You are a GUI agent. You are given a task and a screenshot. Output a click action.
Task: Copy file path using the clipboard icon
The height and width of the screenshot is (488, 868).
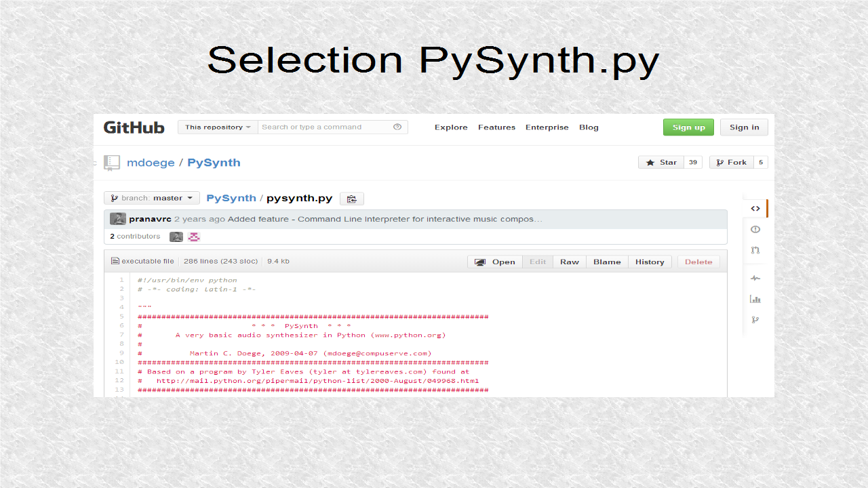point(352,198)
